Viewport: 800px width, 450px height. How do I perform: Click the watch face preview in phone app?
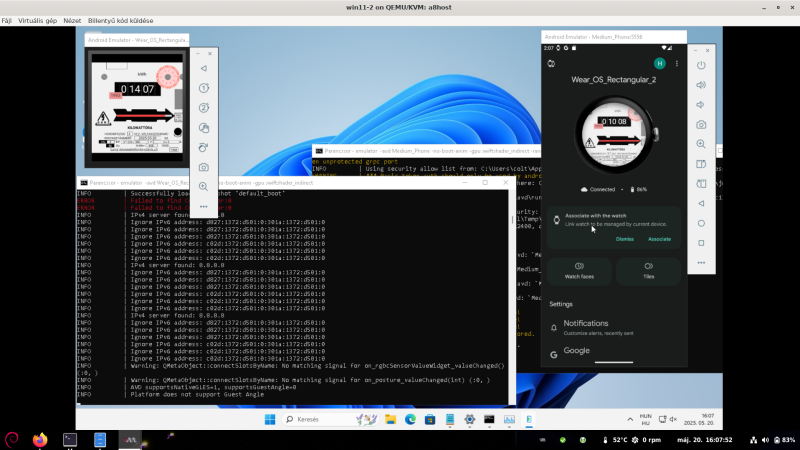(614, 135)
